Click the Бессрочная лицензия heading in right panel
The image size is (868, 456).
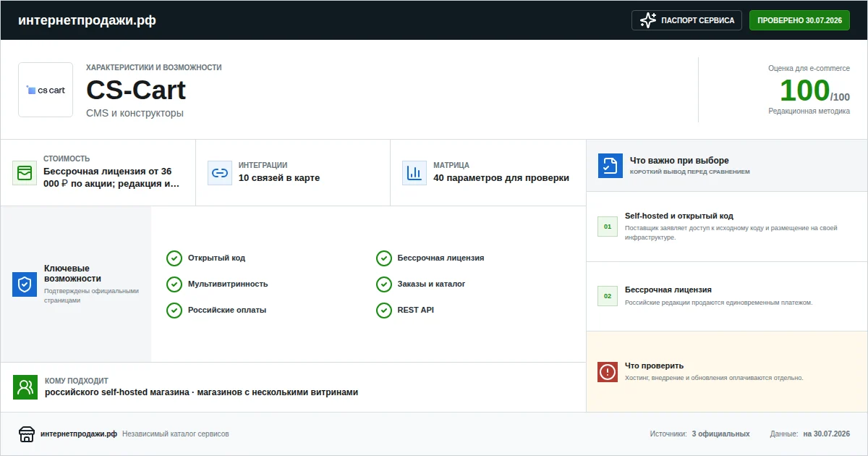[668, 290]
